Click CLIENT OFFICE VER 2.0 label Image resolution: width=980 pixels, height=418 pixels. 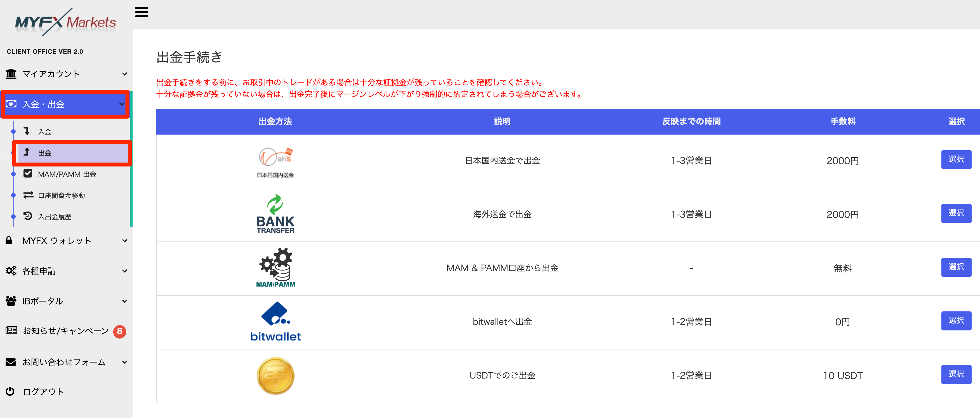(x=45, y=51)
